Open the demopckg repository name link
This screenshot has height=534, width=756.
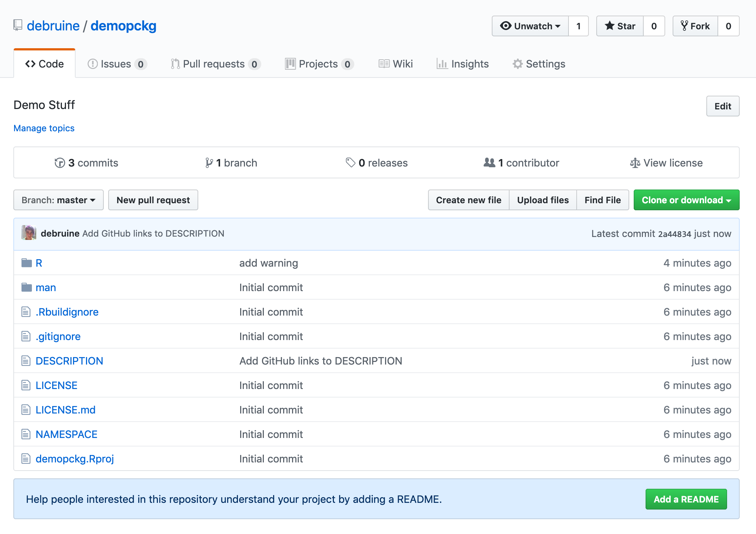[x=123, y=26]
